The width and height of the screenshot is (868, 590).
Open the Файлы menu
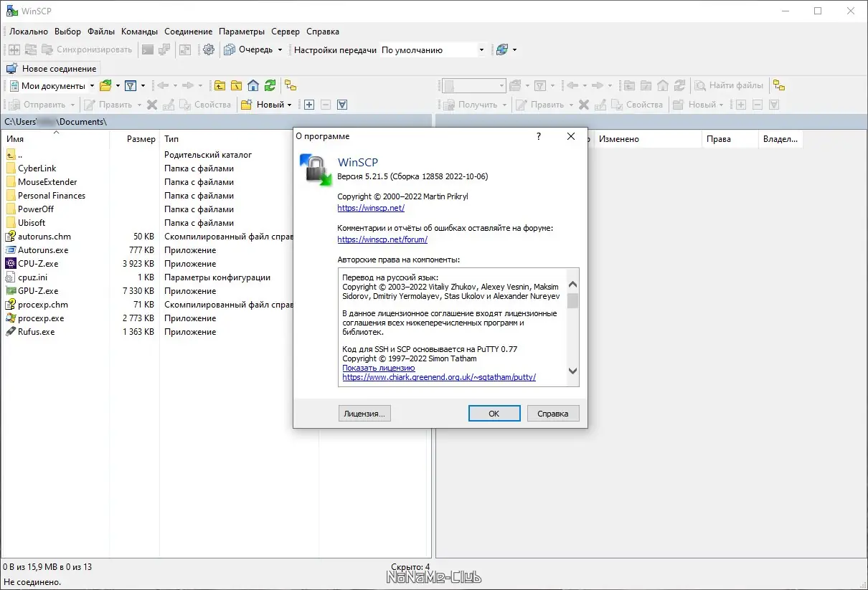click(x=101, y=32)
